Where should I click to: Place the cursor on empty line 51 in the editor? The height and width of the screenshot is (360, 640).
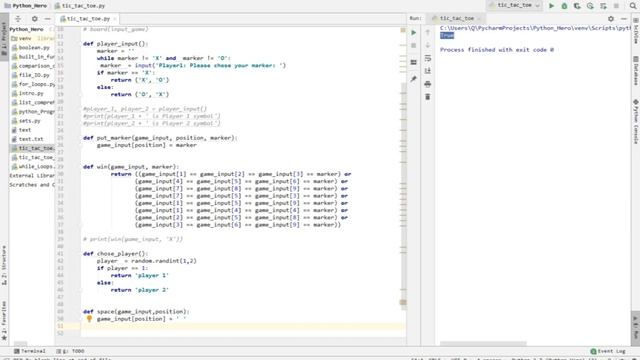243,326
